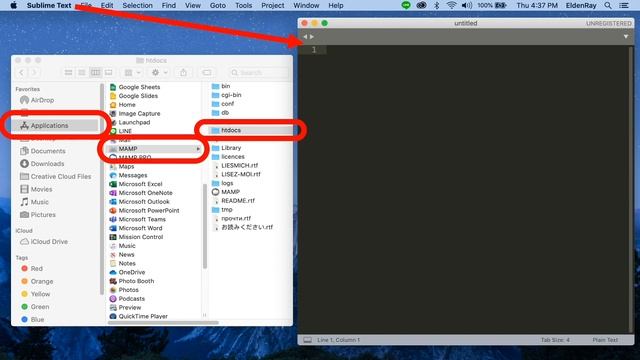Open the Finder action gear menu
The height and width of the screenshot is (360, 640).
click(x=159, y=73)
